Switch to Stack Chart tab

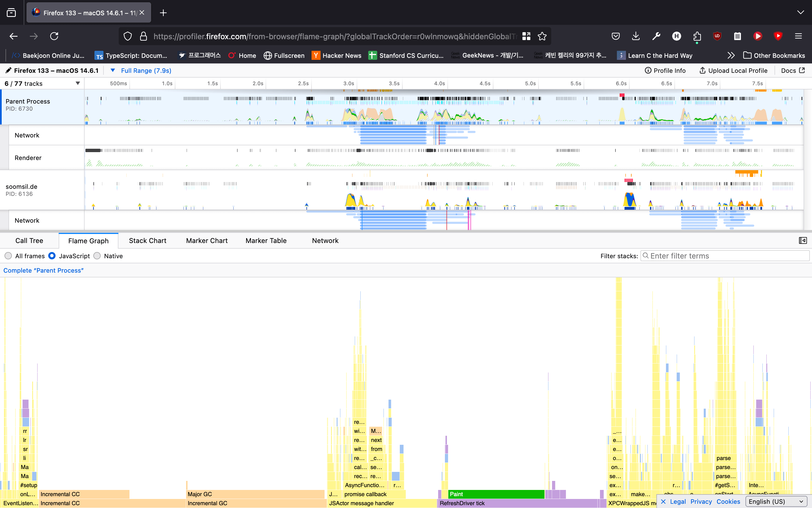pyautogui.click(x=148, y=240)
